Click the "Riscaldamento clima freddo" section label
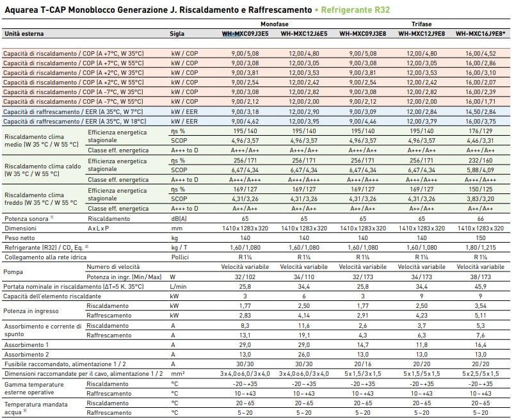Screen dimensions: 516x420 pos(41,199)
